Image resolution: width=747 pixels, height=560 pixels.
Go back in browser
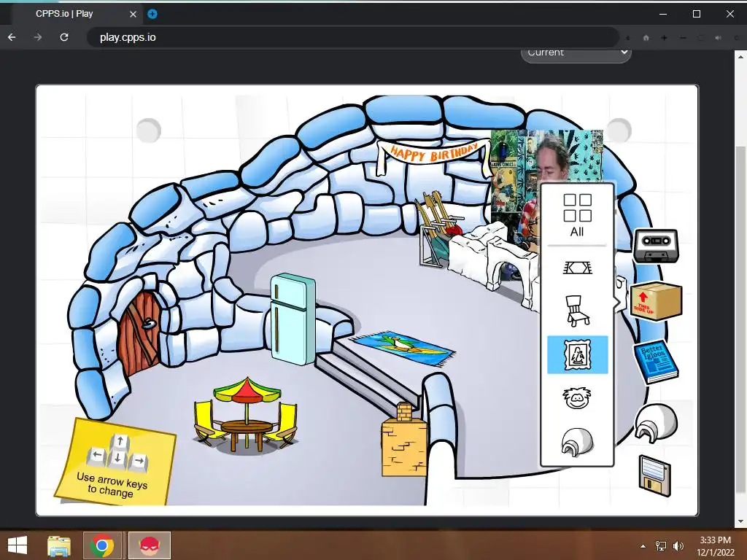pyautogui.click(x=12, y=37)
